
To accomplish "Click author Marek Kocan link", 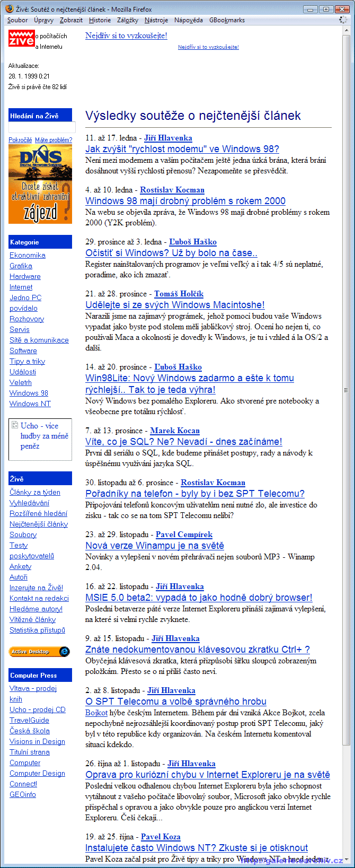I will tap(175, 431).
